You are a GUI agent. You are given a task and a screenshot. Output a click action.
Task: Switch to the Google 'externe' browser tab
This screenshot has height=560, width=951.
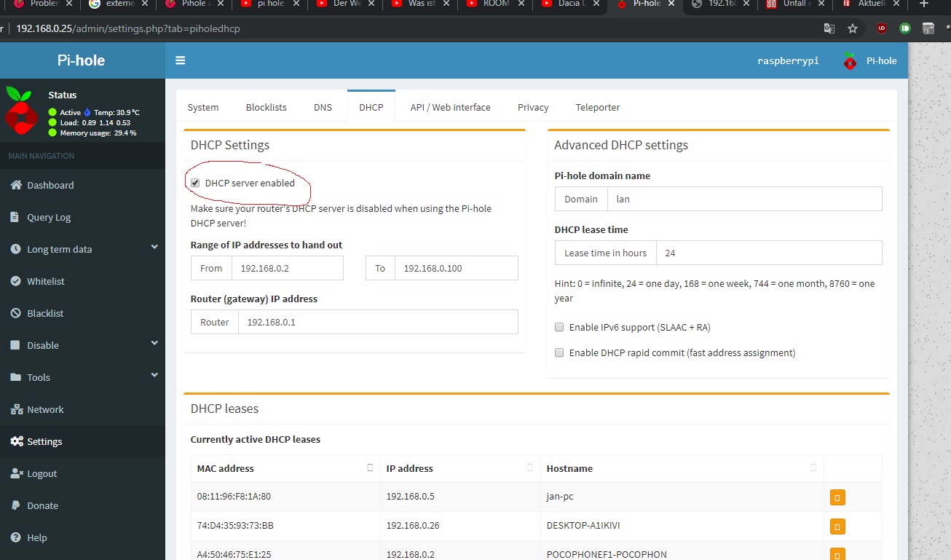(x=119, y=4)
